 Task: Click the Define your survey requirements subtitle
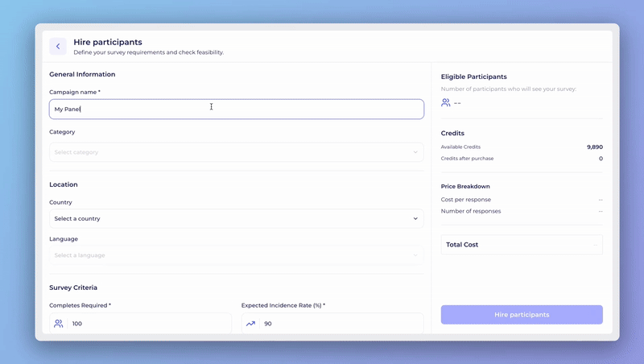[149, 52]
